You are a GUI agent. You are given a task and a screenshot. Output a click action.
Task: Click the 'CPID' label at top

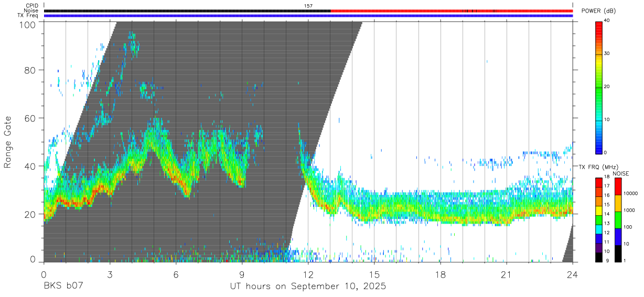tap(32, 6)
